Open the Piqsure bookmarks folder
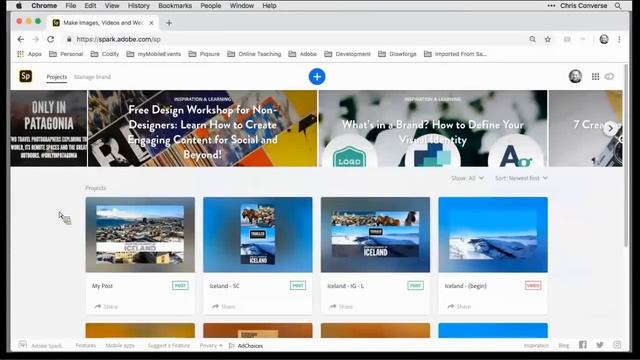640x360 pixels. [204, 54]
